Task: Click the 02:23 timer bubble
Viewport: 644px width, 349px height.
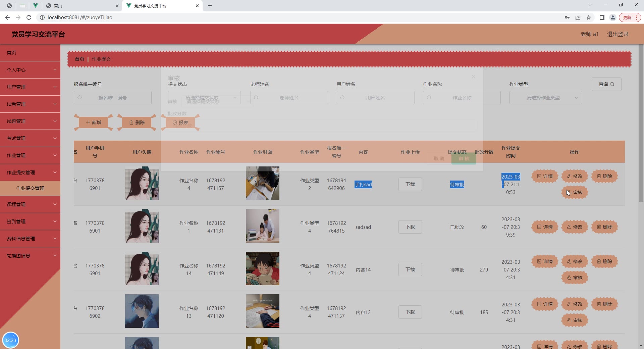Action: [10, 340]
